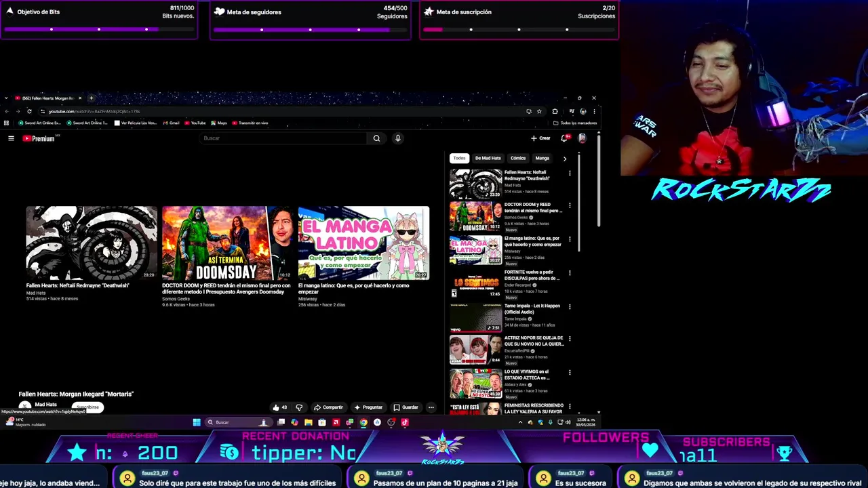Click the YouTube page vertical scrollbar
This screenshot has height=488, width=868.
click(x=599, y=182)
